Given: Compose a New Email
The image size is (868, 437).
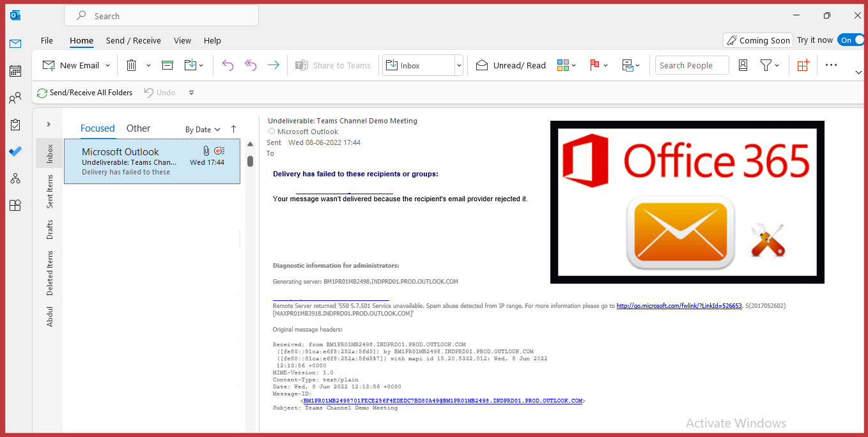Looking at the screenshot, I should pyautogui.click(x=70, y=65).
